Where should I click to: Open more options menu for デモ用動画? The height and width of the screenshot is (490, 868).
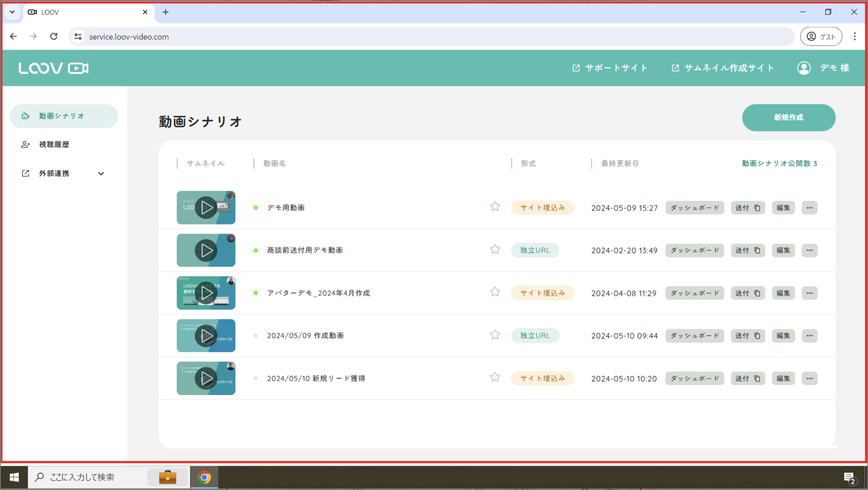pos(809,208)
